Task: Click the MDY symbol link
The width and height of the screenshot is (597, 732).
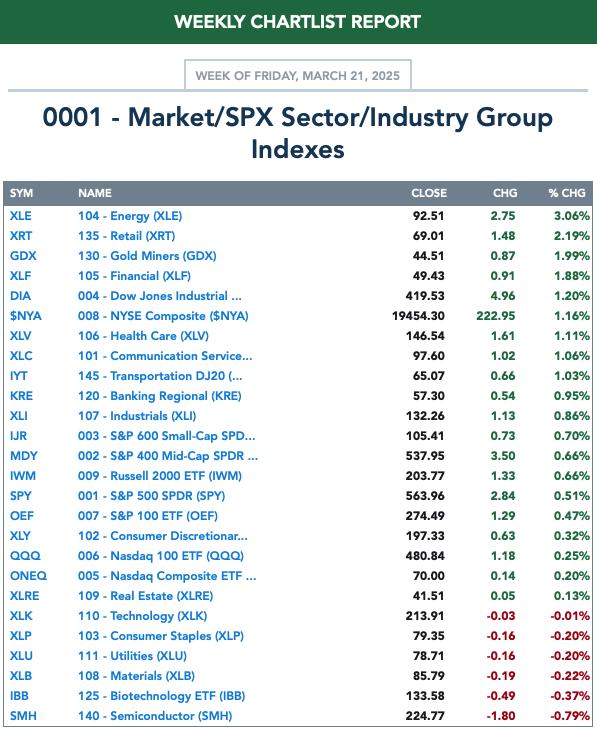Action: pyautogui.click(x=23, y=456)
